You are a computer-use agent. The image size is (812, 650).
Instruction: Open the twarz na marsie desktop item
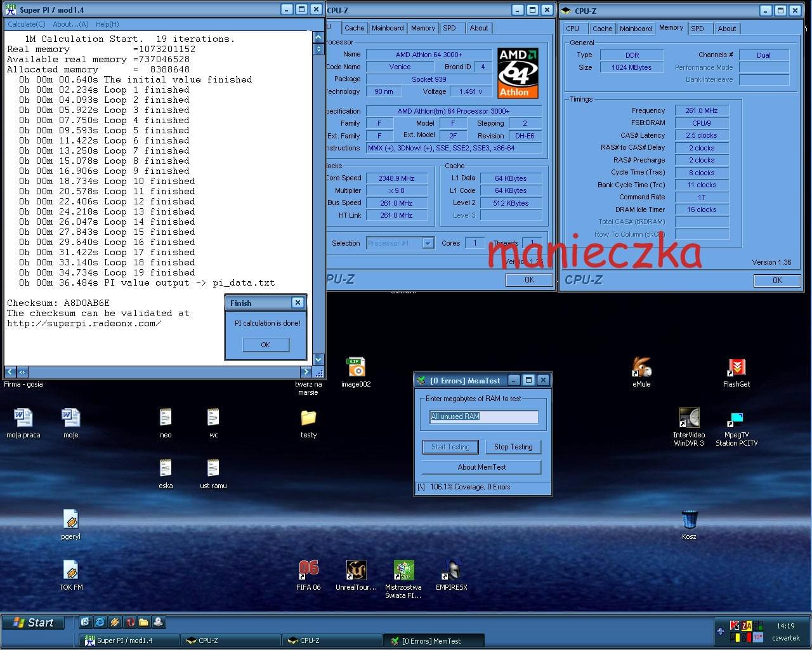(x=308, y=388)
